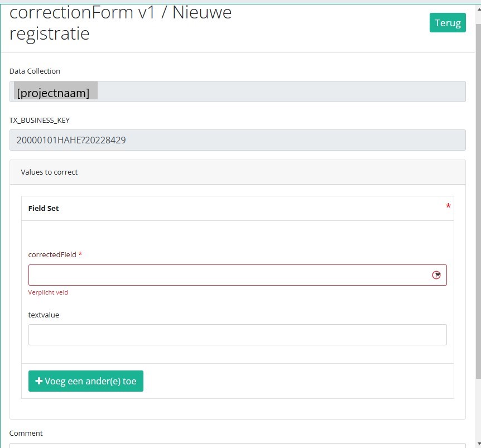Screen dimensions: 481x448
Task: Click the scrollbar down arrow
Action: point(478,443)
